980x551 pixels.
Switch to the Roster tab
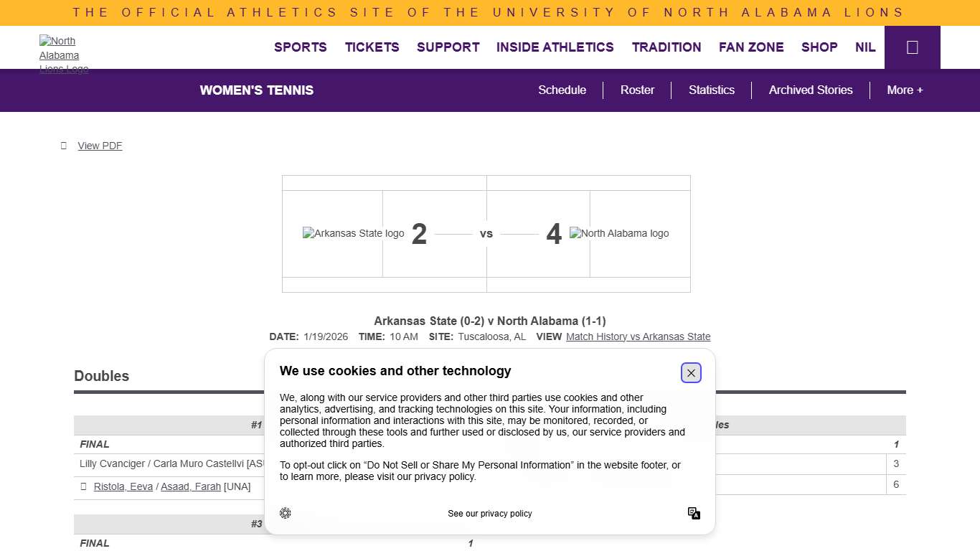coord(637,90)
